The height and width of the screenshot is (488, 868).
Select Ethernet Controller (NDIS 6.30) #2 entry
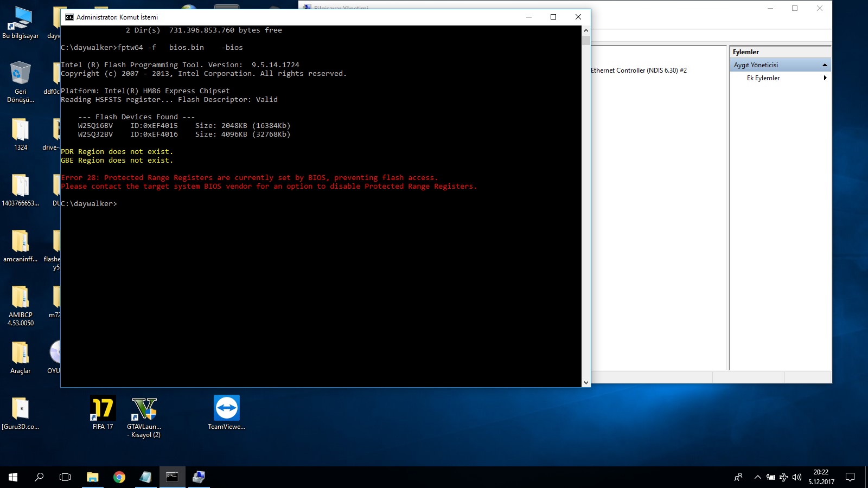pyautogui.click(x=639, y=70)
